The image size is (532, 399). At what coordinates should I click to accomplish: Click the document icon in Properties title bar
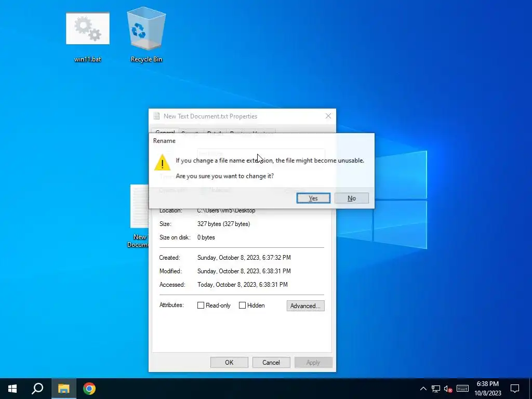coord(156,116)
